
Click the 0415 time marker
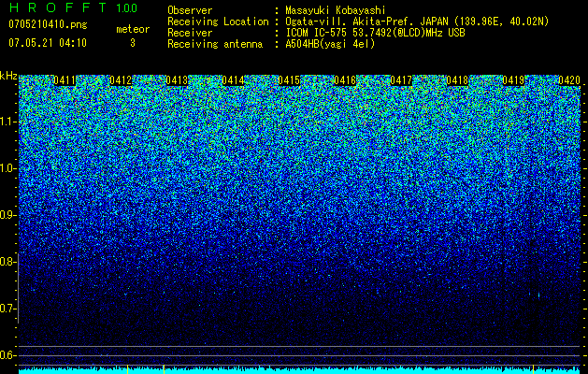(x=289, y=80)
